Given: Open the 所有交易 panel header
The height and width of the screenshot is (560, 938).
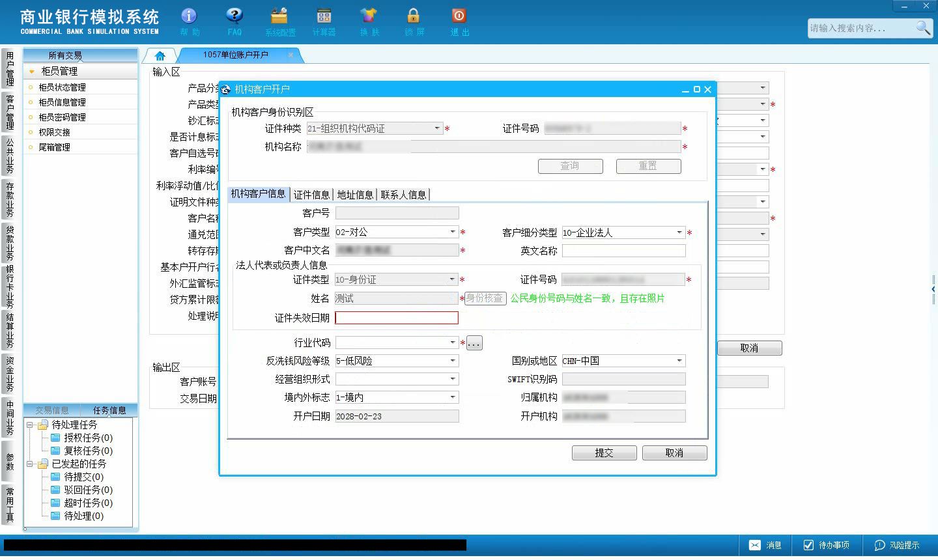Looking at the screenshot, I should 65,55.
